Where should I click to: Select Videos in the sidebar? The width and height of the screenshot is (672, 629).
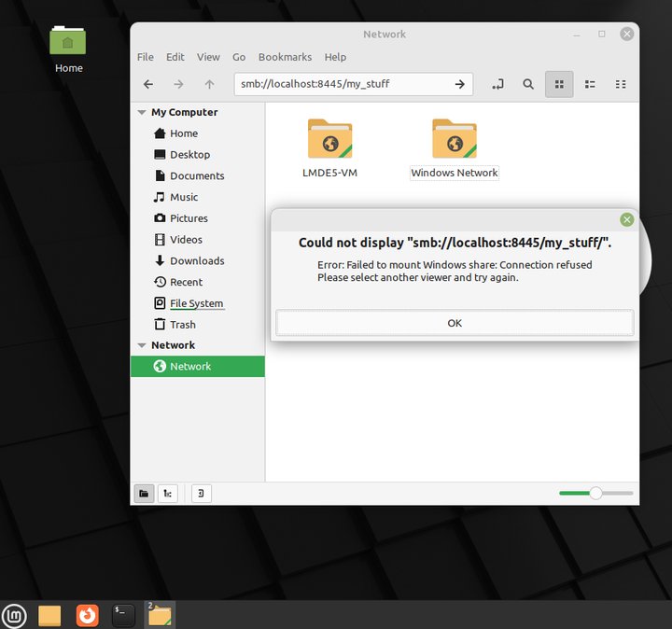(x=198, y=240)
